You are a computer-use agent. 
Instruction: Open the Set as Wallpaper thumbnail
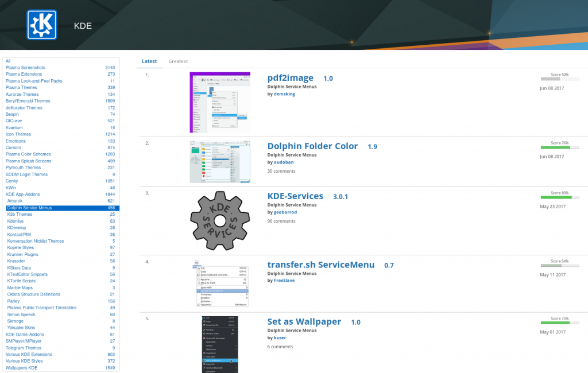coord(220,344)
